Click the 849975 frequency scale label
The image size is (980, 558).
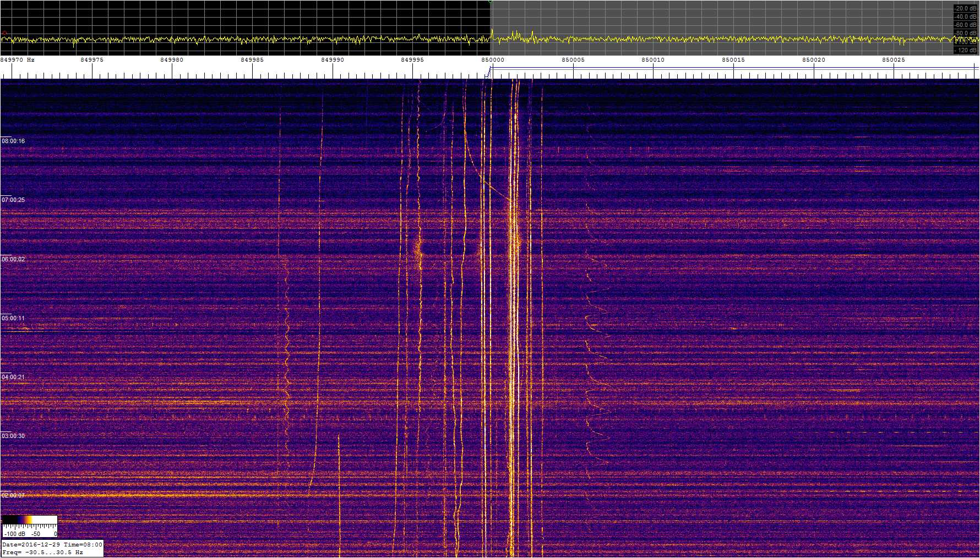pyautogui.click(x=91, y=59)
